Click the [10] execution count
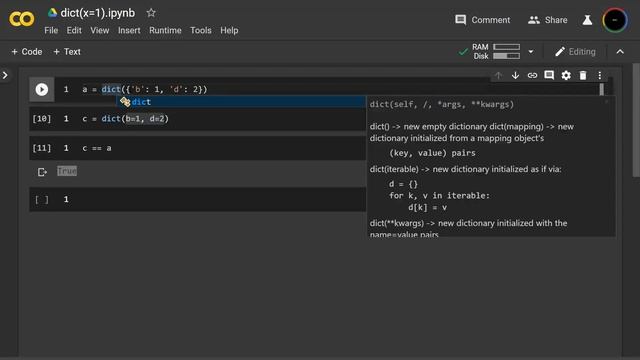Viewport: 640px width, 360px height. [x=42, y=119]
